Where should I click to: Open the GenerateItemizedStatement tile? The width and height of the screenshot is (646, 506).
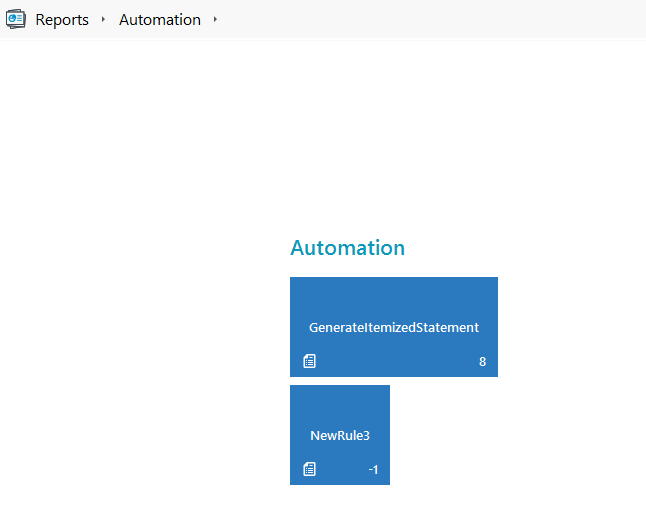point(393,327)
